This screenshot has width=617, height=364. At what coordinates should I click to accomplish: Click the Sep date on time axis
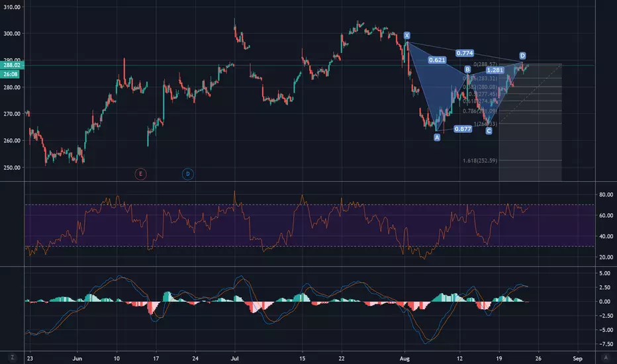(577, 359)
